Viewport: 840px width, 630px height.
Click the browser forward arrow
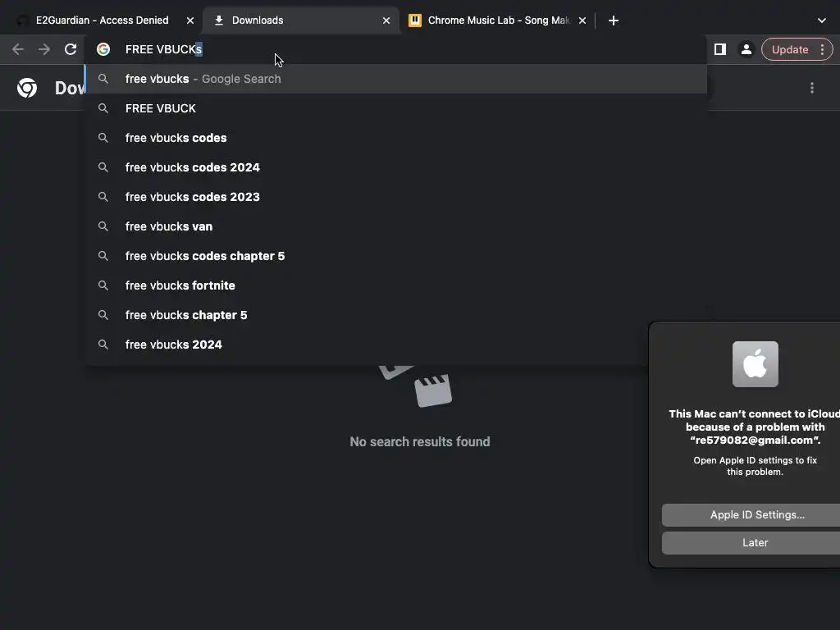coord(44,49)
